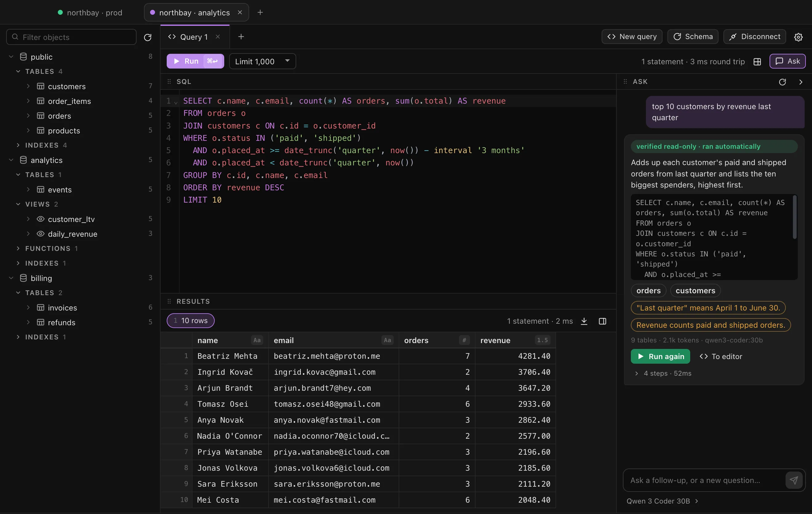The height and width of the screenshot is (514, 812).
Task: Click the public schema database icon
Action: (x=23, y=57)
